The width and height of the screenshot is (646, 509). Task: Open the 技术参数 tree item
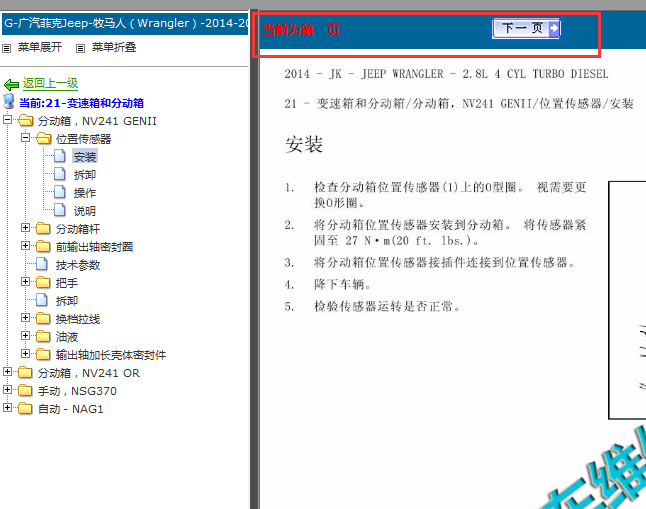pos(78,265)
